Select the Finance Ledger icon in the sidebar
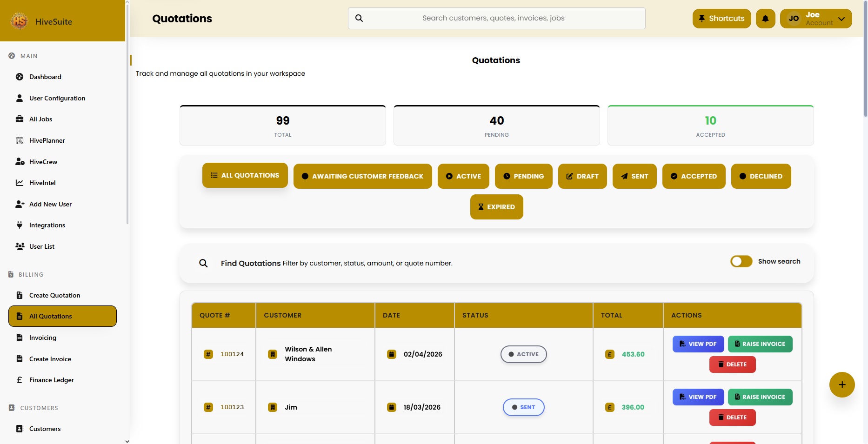This screenshot has height=444, width=868. click(x=19, y=380)
